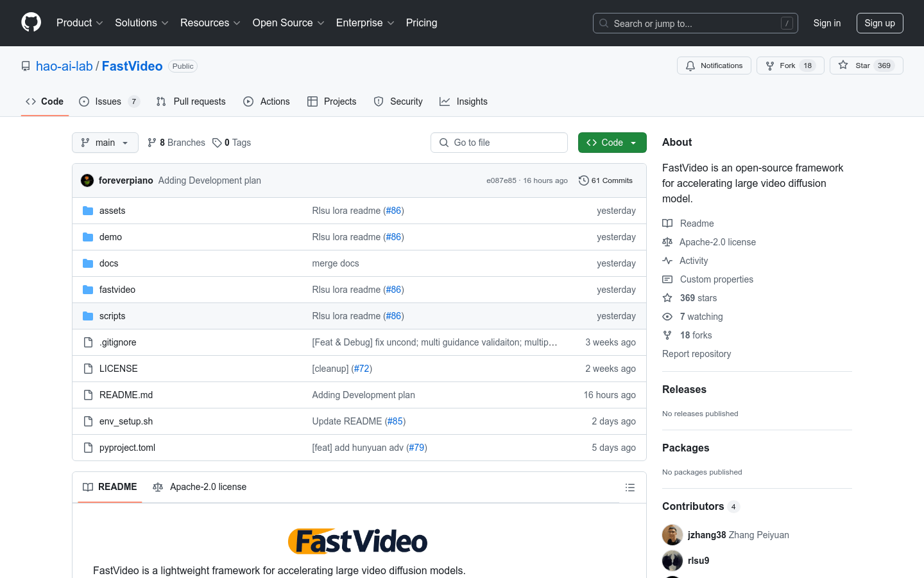Click the Sign up button
Screen dimensions: 924x578
point(880,23)
